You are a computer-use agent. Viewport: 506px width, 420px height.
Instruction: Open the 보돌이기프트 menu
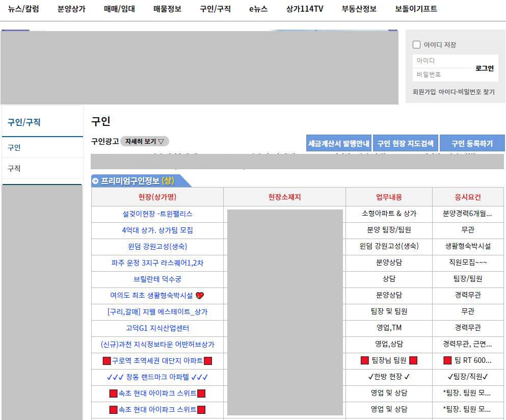tap(415, 9)
